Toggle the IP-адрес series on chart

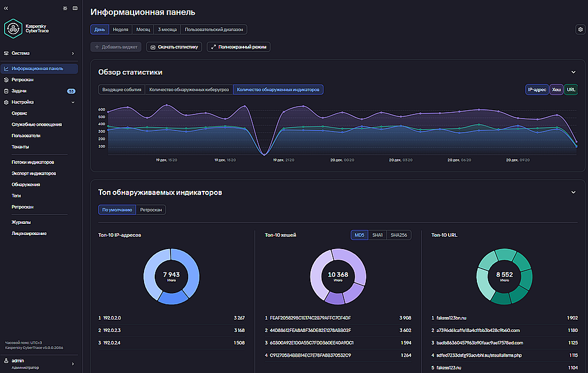537,89
